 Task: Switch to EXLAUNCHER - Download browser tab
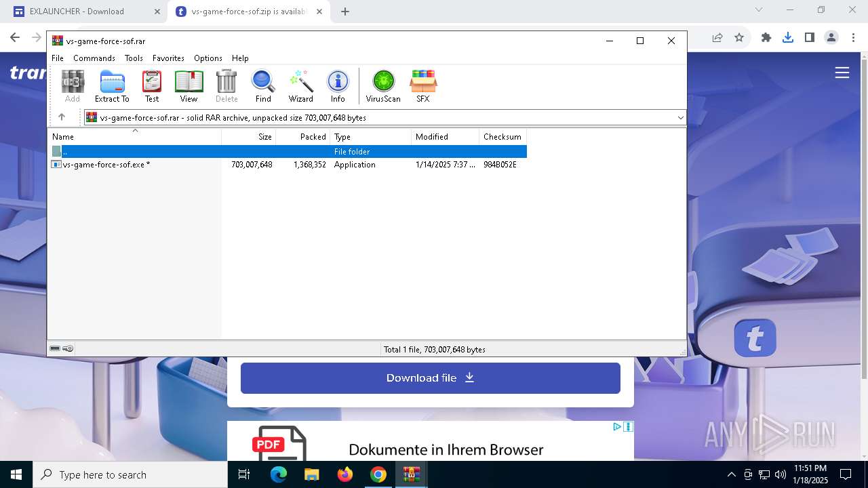point(84,12)
